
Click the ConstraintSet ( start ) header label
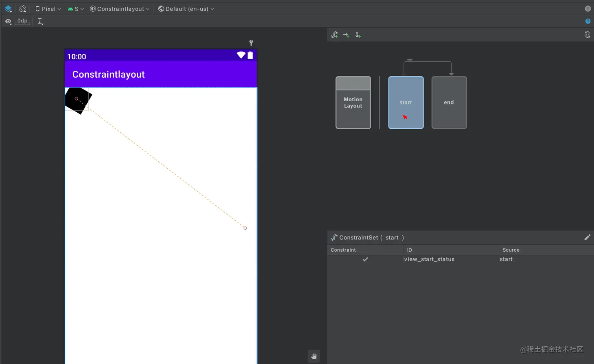click(371, 238)
